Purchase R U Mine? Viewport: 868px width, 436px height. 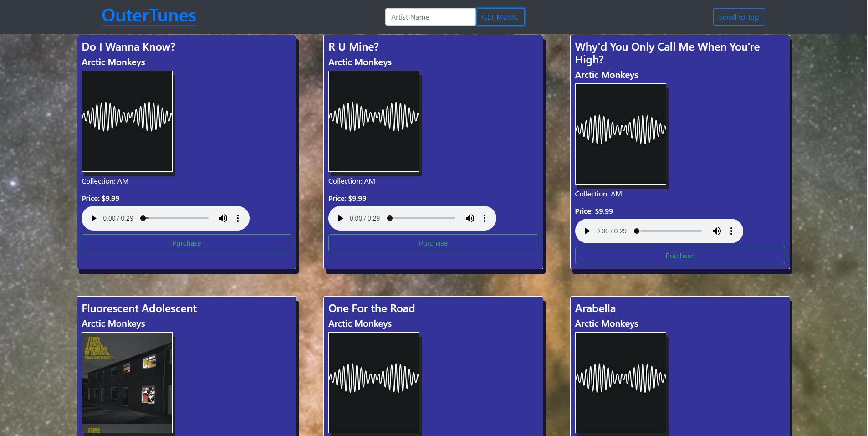coord(433,243)
